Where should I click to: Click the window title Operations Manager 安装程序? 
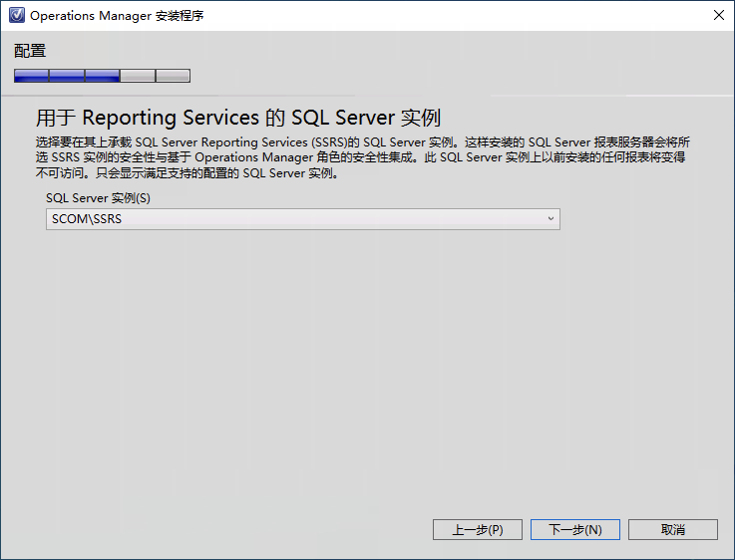(x=117, y=16)
